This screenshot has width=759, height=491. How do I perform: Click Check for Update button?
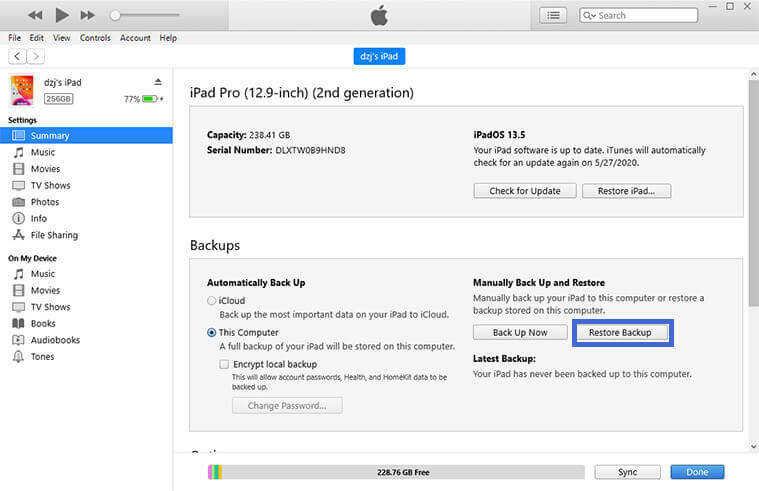pos(525,191)
